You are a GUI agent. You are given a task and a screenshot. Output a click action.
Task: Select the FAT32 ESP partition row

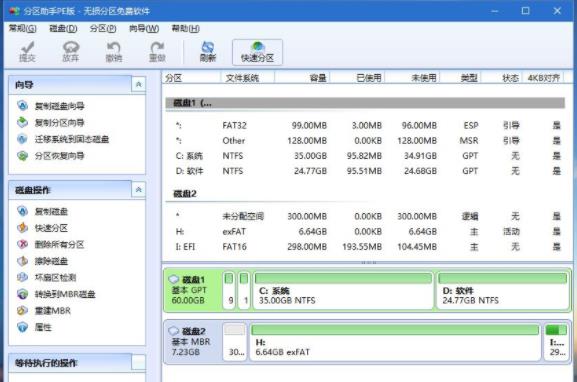(365, 125)
